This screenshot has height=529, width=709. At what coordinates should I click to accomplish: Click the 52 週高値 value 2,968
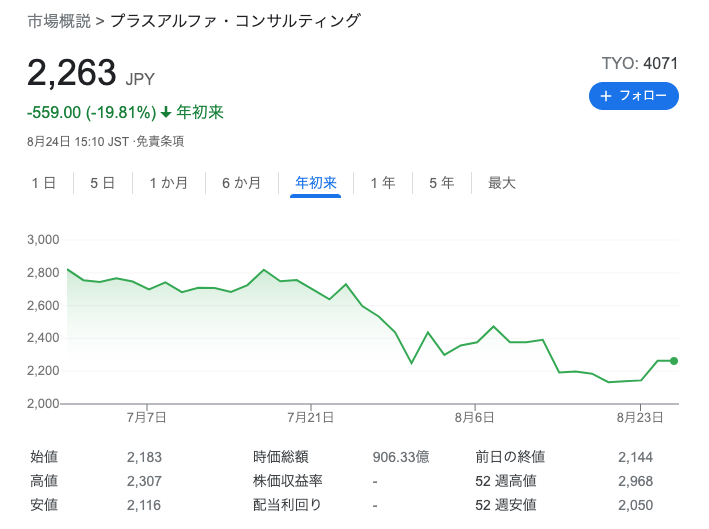click(x=635, y=481)
